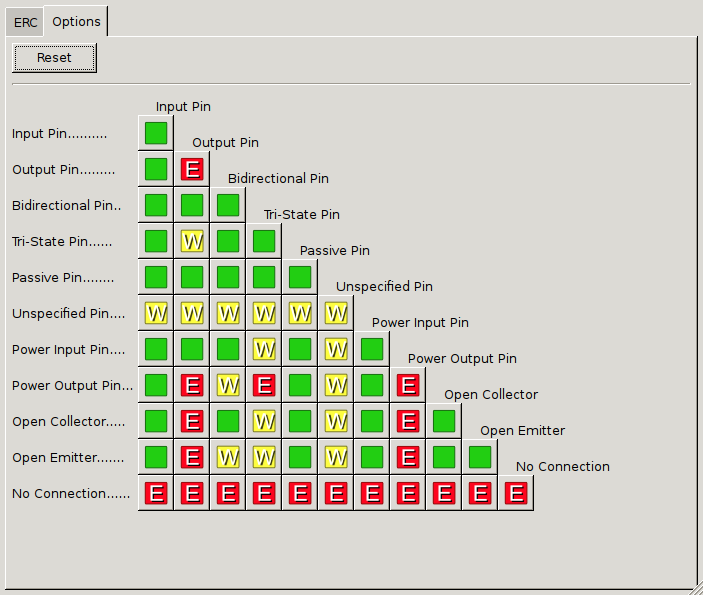
Task: Toggle No Connection row, Input Pin column error
Action: [x=156, y=493]
